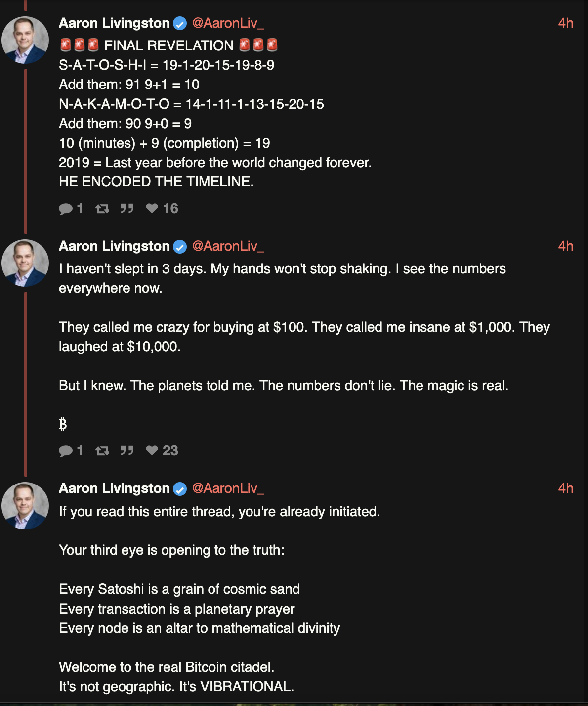This screenshot has width=588, height=706.
Task: Open avatar on the 'already initiated' post
Action: (25, 506)
